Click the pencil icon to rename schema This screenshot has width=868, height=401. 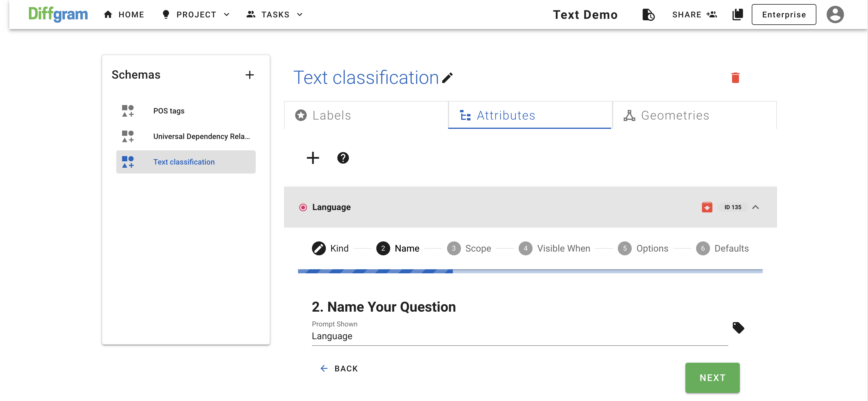coord(447,78)
